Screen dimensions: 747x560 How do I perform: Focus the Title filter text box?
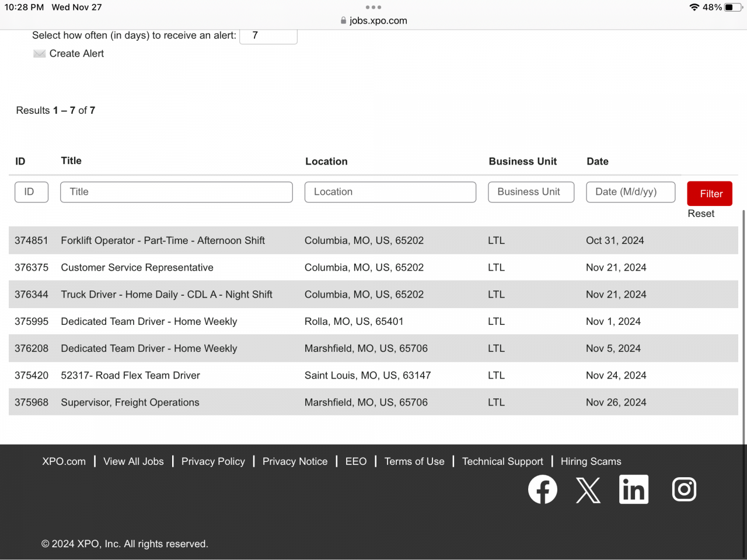pos(176,192)
